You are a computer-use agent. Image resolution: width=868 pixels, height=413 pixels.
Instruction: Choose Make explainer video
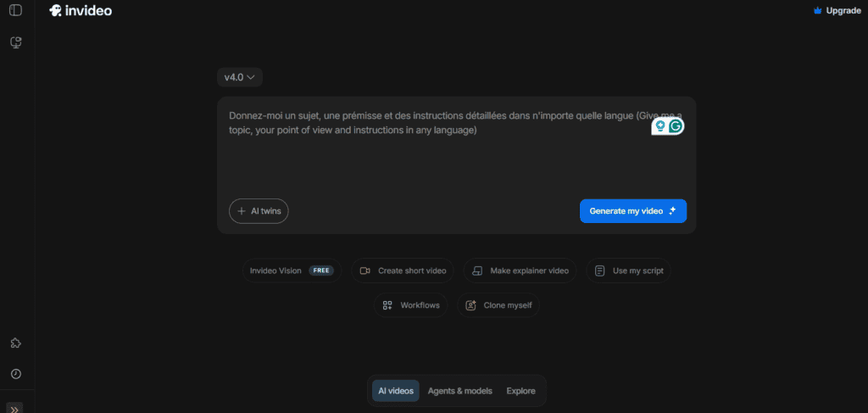click(520, 271)
